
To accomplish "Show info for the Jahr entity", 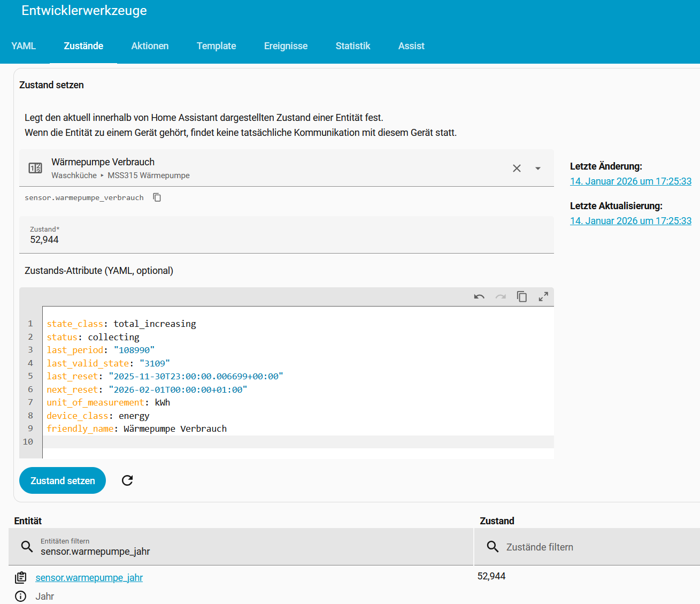I will click(21, 597).
